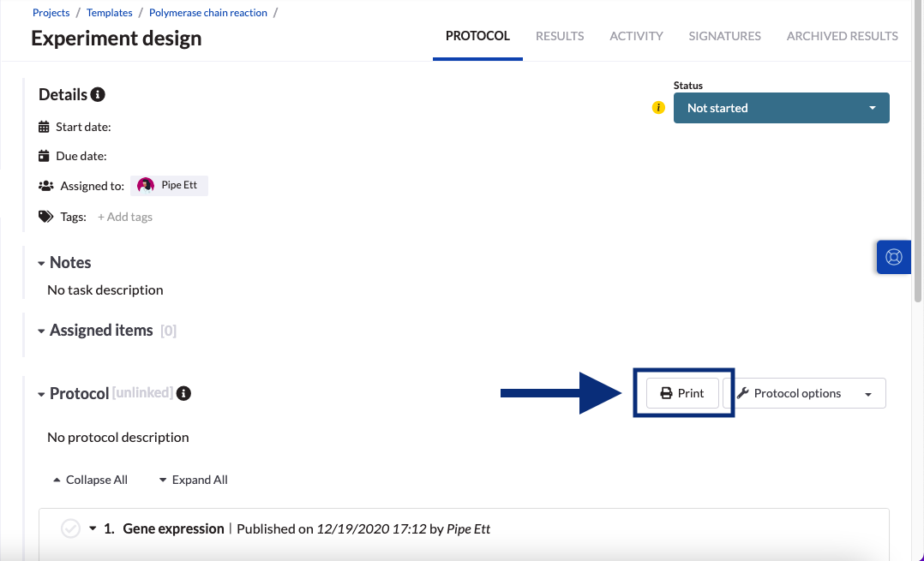
Task: Mark step 1 Gene expression as complete
Action: click(71, 528)
